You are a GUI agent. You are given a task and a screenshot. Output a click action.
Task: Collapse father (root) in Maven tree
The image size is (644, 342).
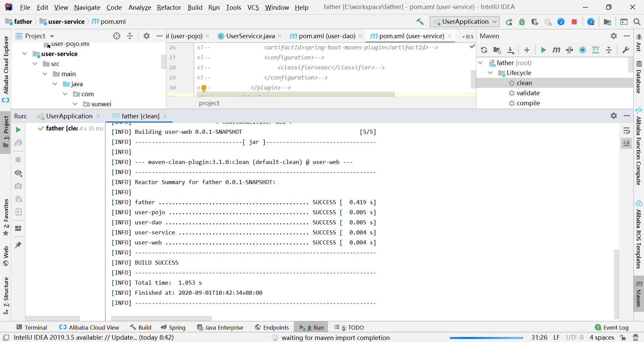480,63
